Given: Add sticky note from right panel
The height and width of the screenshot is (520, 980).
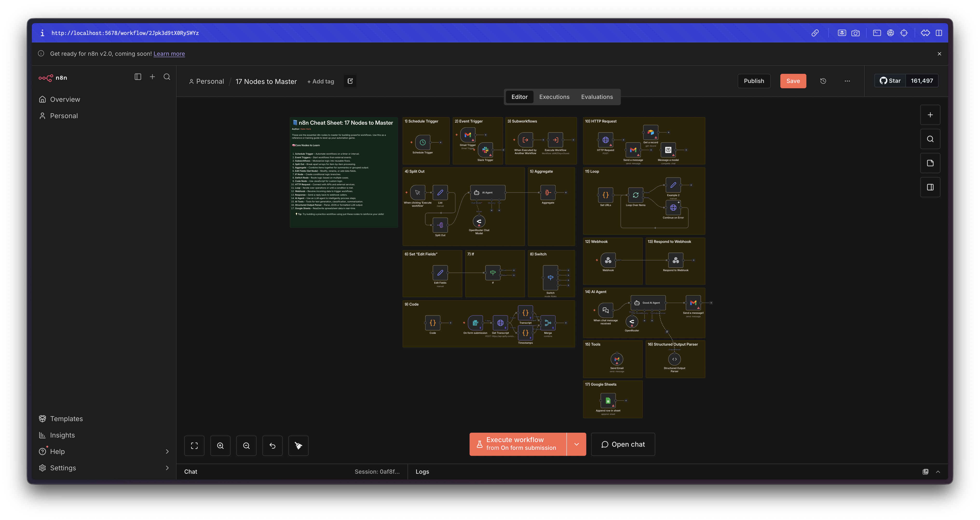Looking at the screenshot, I should coord(930,163).
